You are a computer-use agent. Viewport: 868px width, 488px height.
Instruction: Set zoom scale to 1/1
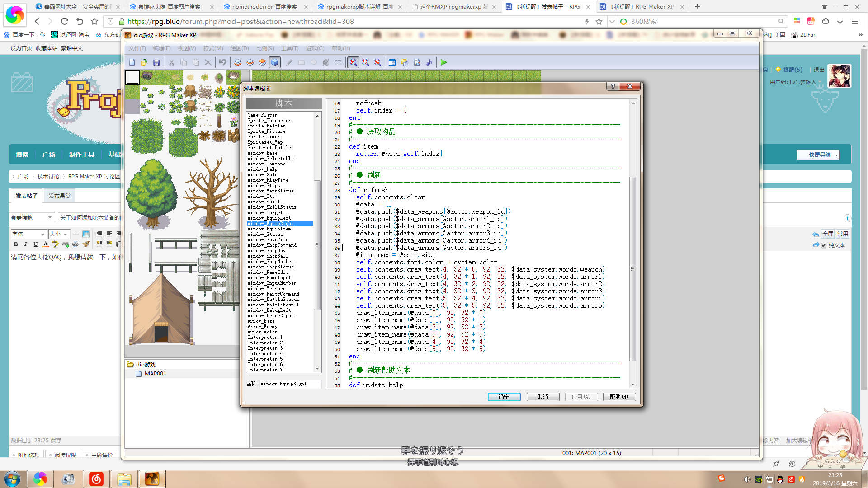click(x=353, y=62)
